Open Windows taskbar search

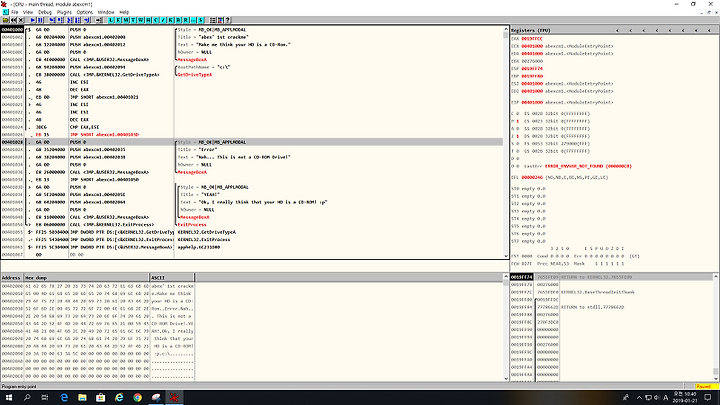(x=27, y=398)
